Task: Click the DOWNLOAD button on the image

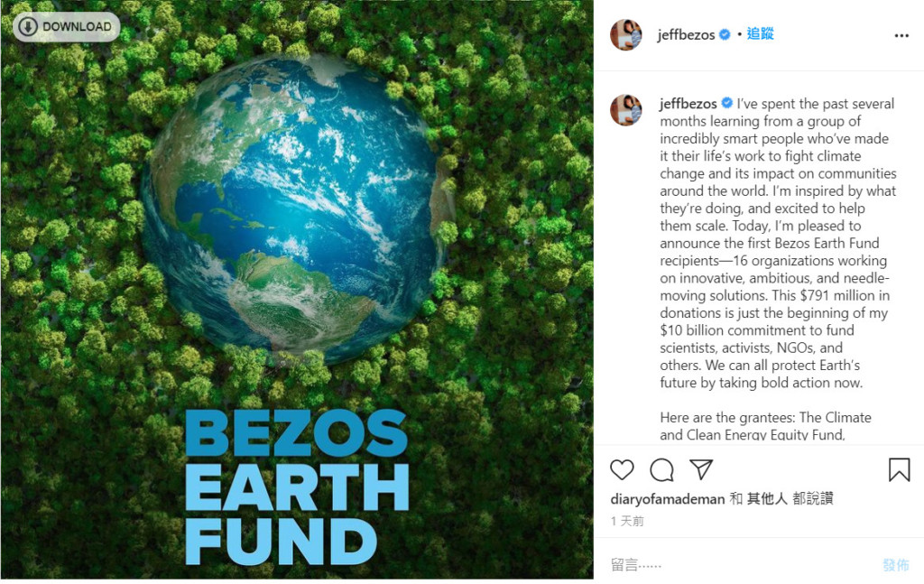Action: (x=67, y=27)
